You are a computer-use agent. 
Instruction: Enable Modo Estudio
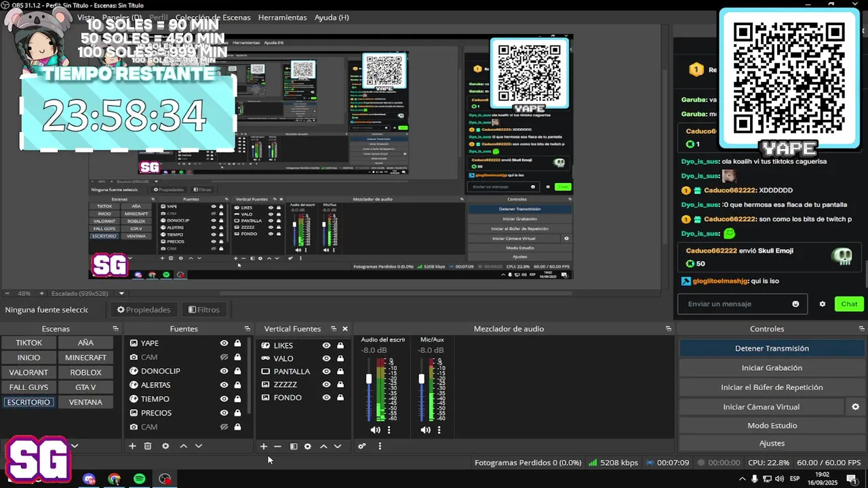(772, 426)
